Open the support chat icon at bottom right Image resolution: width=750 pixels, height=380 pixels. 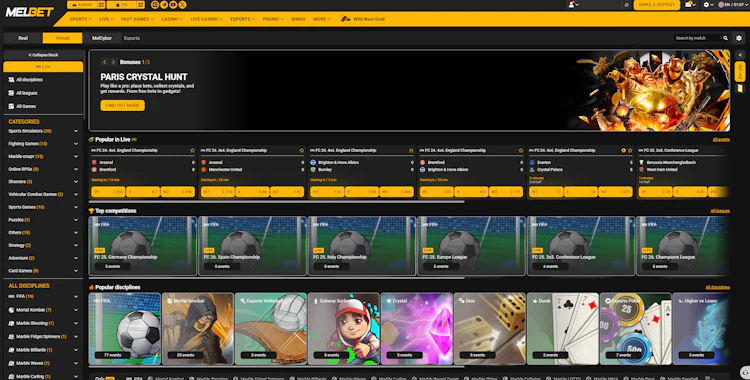tap(745, 372)
